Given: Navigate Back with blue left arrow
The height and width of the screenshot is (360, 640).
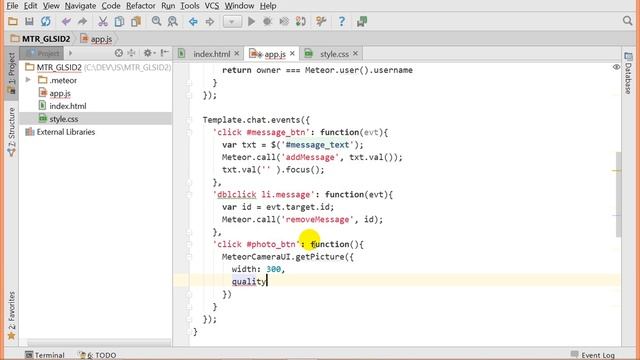Looking at the screenshot, I should pyautogui.click(x=193, y=21).
